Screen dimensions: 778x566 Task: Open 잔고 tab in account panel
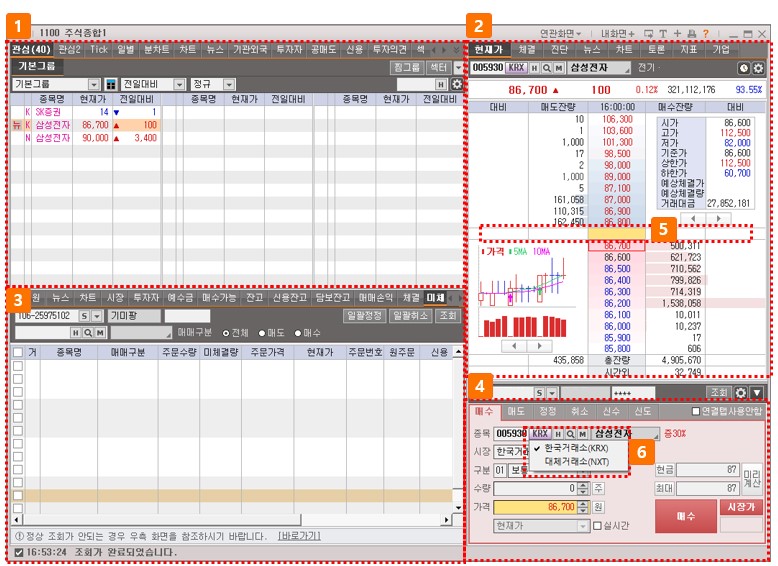click(255, 298)
